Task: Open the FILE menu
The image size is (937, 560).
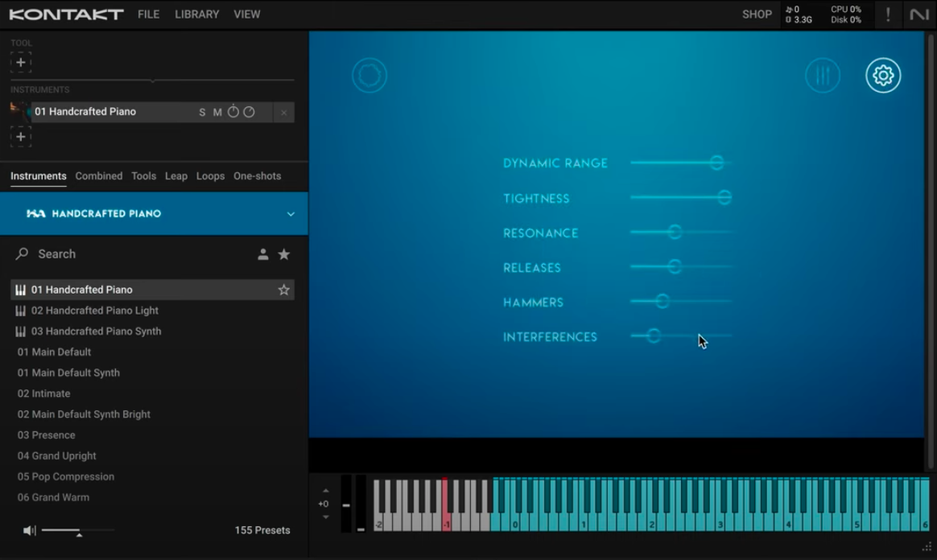Action: [148, 14]
